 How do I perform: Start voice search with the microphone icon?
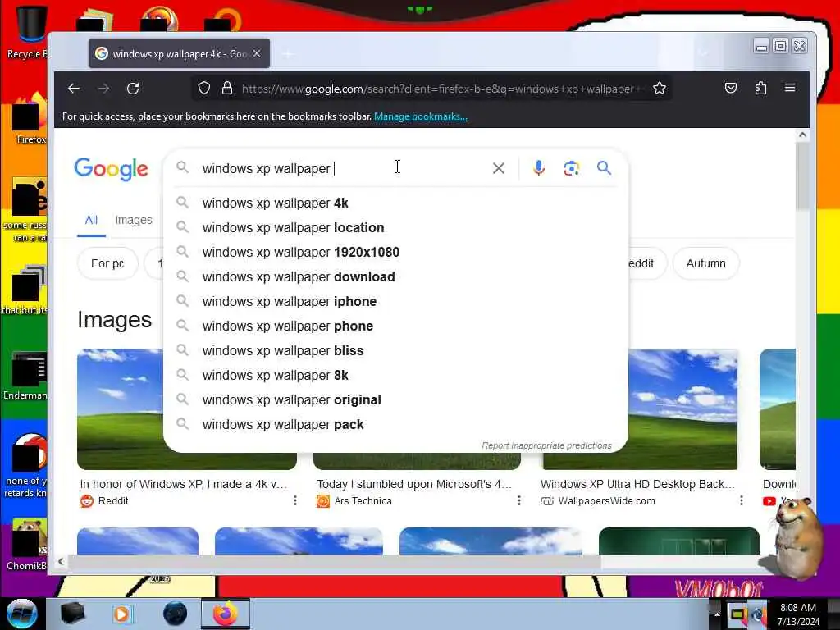[539, 168]
